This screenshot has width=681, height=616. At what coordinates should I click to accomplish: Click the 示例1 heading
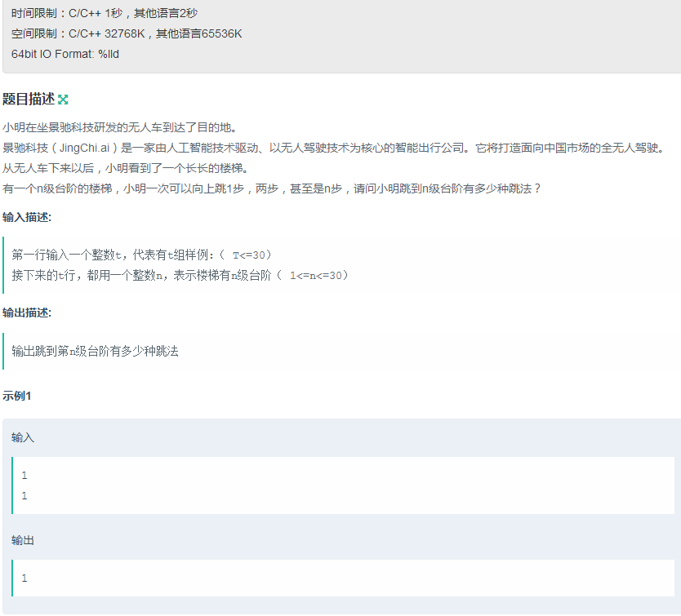[16, 396]
